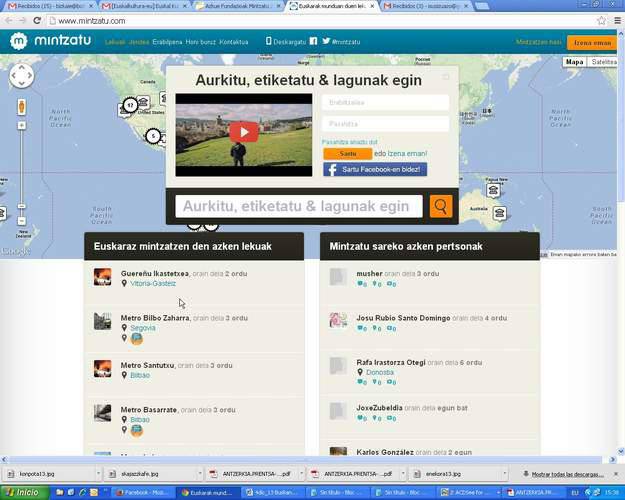This screenshot has width=625, height=500.
Task: Open dropdown arrow for konpota13.jpg download
Action: [98, 473]
